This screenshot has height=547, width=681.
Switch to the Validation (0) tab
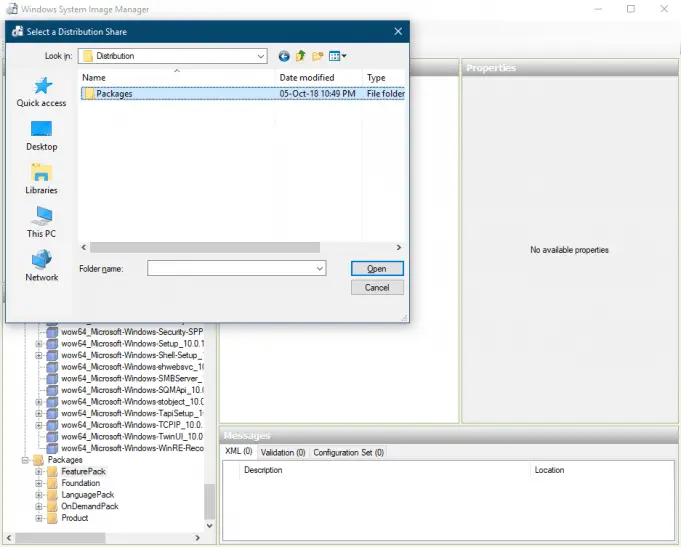tap(283, 453)
